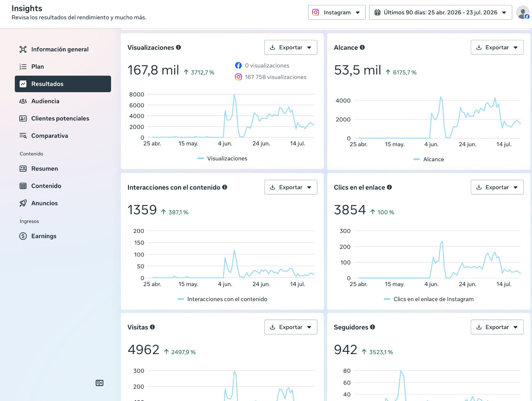Click the 53,5 mil alcance value
Image resolution: width=532 pixels, height=401 pixels.
[357, 70]
